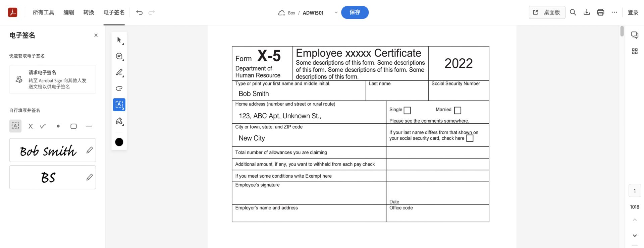Click the ADW1501 file name
644x248 pixels.
pos(313,13)
